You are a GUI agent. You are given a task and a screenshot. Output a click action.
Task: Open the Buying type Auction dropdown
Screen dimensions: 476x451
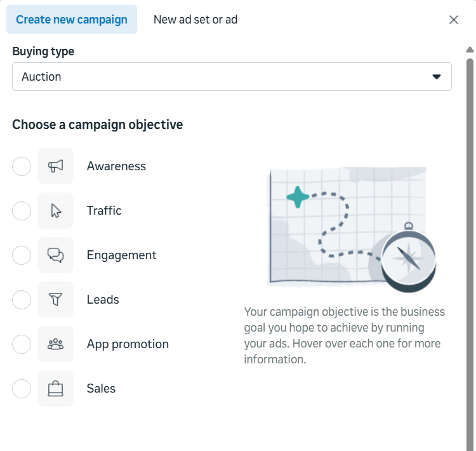pos(232,77)
